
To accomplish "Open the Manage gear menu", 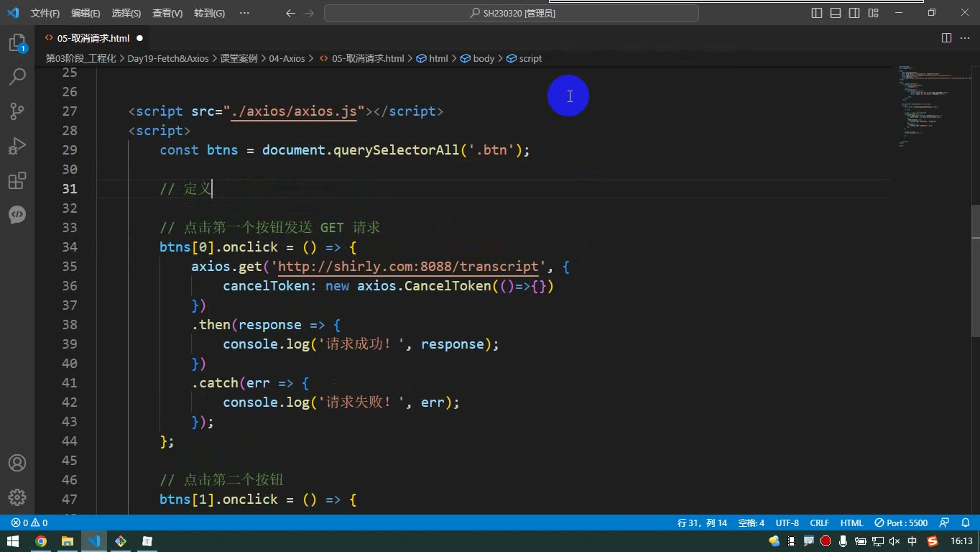I will [17, 497].
